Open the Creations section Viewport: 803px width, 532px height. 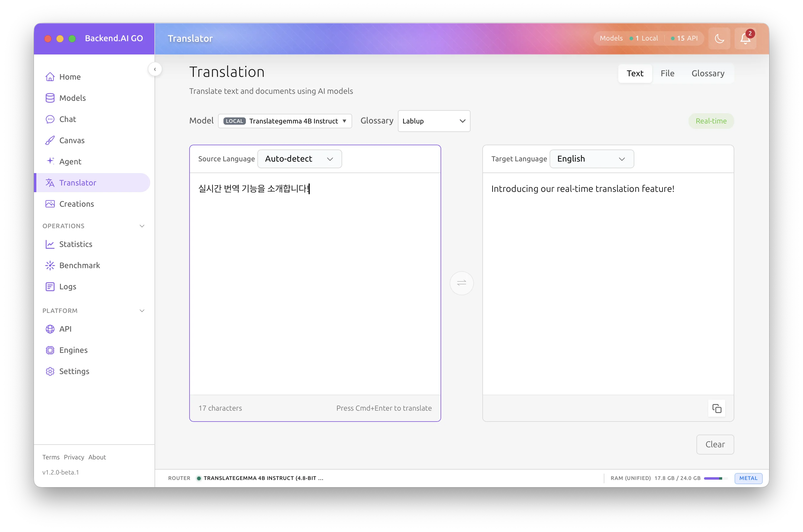[76, 204]
